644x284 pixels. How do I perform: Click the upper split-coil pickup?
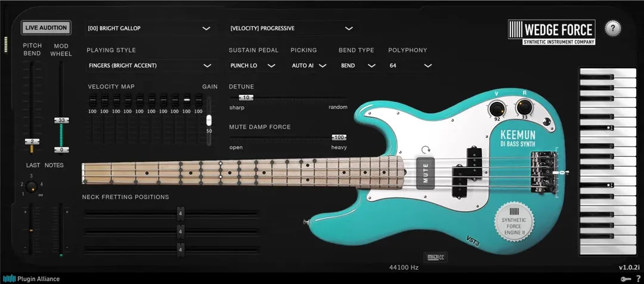click(x=475, y=163)
